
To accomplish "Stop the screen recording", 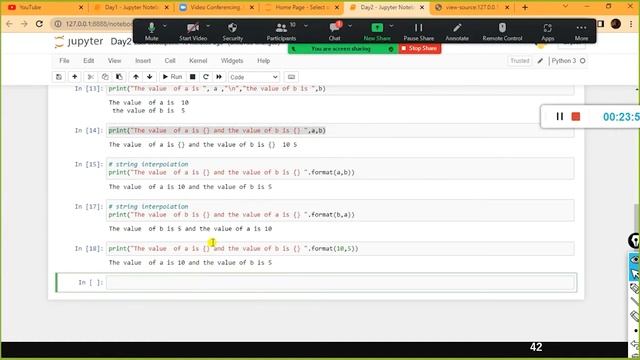I will tap(576, 117).
